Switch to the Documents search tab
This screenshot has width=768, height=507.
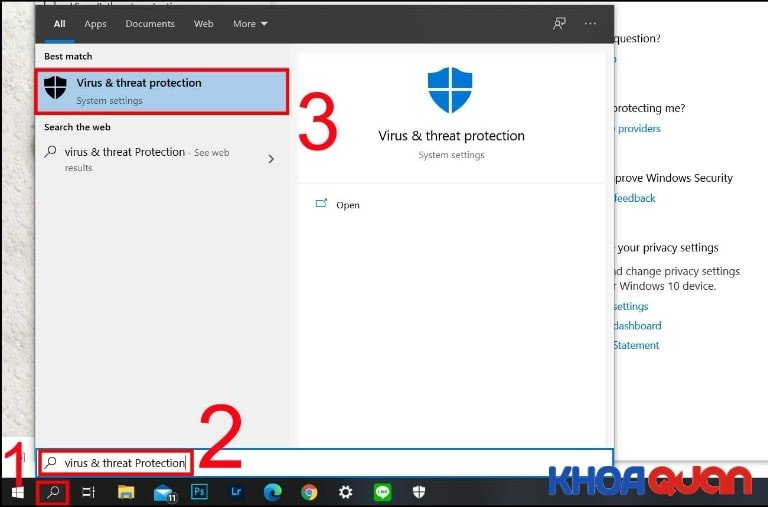tap(150, 24)
